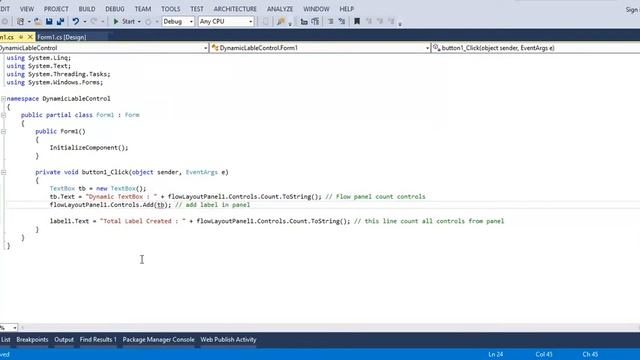This screenshot has width=640, height=360.
Task: Switch to the Form1.cs [Design] tab
Action: coord(62,37)
